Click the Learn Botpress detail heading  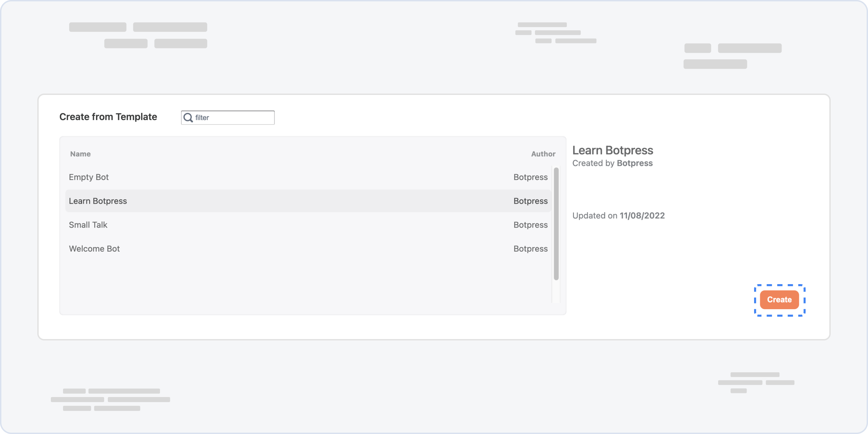click(x=613, y=150)
